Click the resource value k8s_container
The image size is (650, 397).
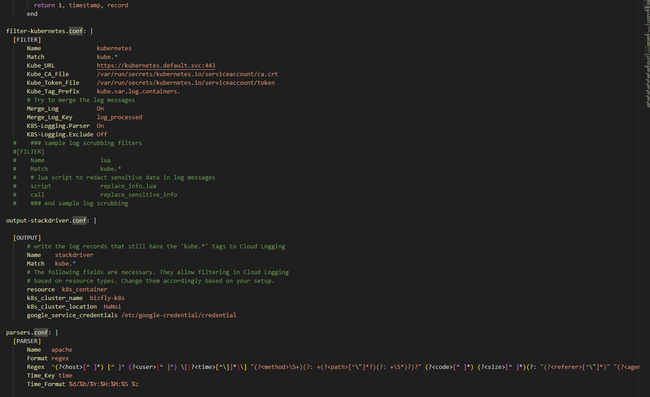tap(85, 289)
